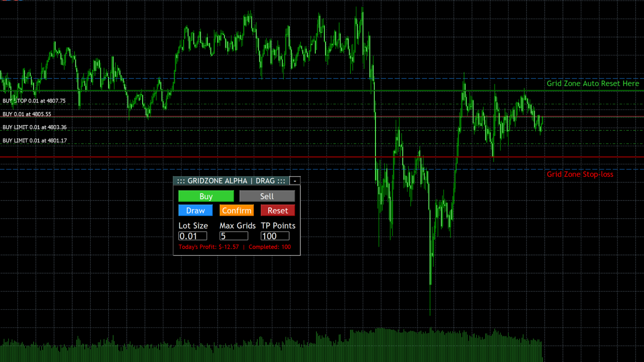Collapse panel with the minus button
This screenshot has width=644, height=362.
(x=295, y=181)
